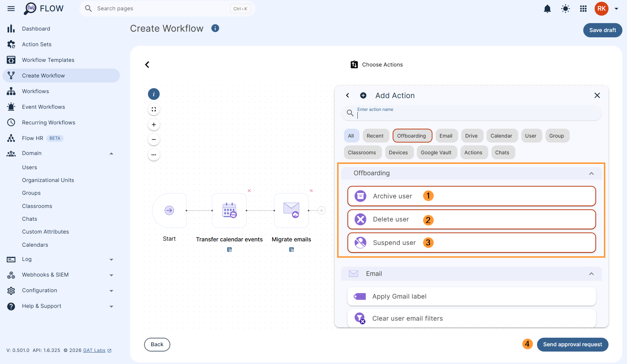The height and width of the screenshot is (364, 627).
Task: Choose the Archive user action
Action: [471, 196]
